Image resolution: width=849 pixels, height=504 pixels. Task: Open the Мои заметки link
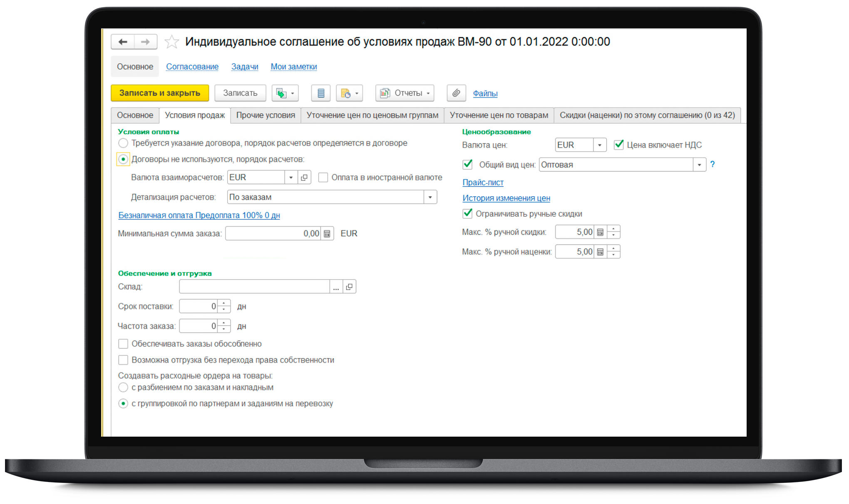[x=294, y=67]
